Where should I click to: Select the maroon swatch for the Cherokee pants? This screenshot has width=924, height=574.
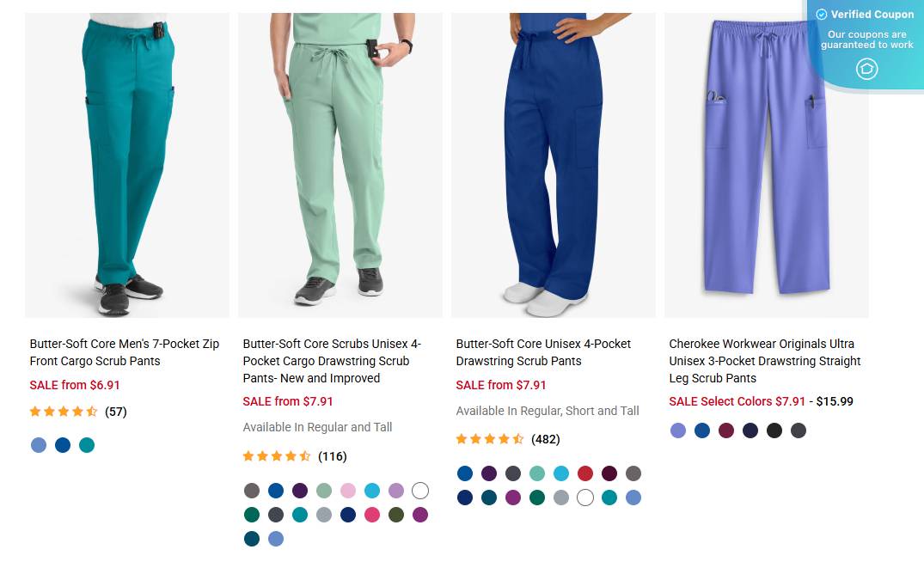click(x=726, y=430)
